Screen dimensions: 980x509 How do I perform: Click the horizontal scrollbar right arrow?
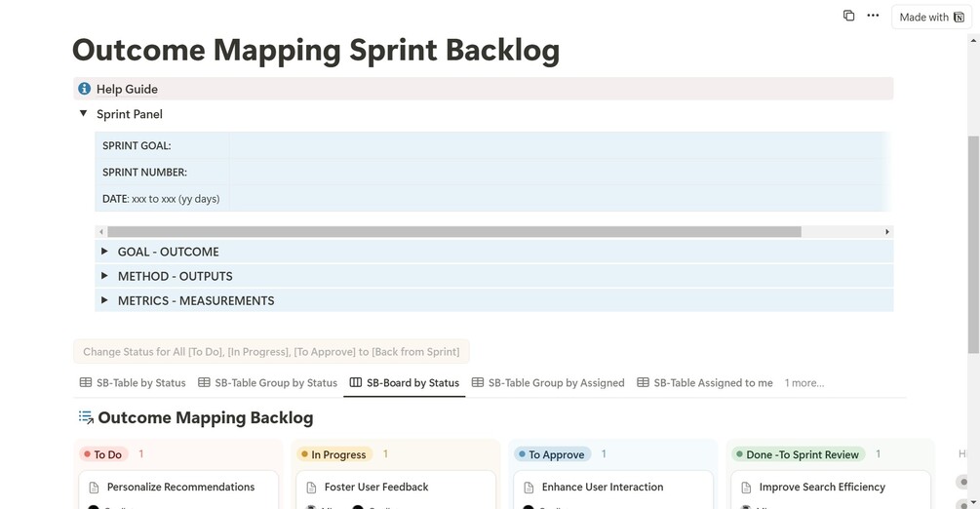point(886,232)
